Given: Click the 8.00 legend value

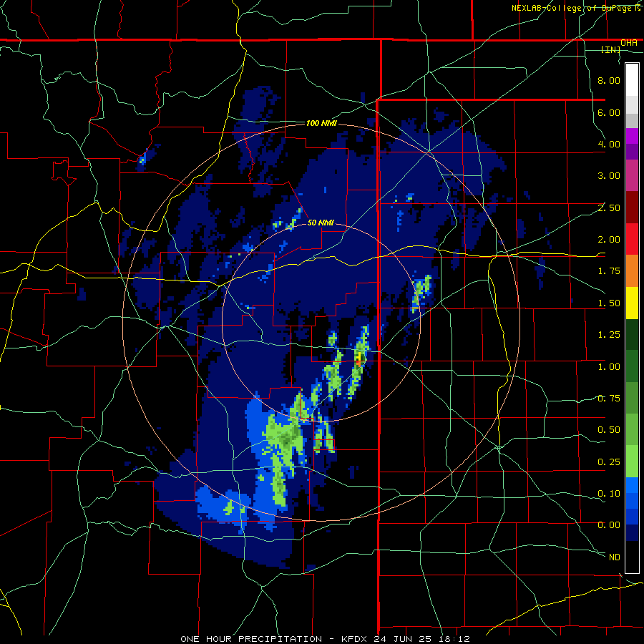Looking at the screenshot, I should click(x=609, y=80).
